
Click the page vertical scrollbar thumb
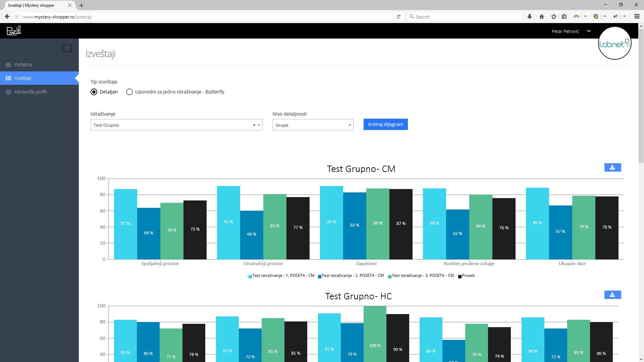point(641,97)
